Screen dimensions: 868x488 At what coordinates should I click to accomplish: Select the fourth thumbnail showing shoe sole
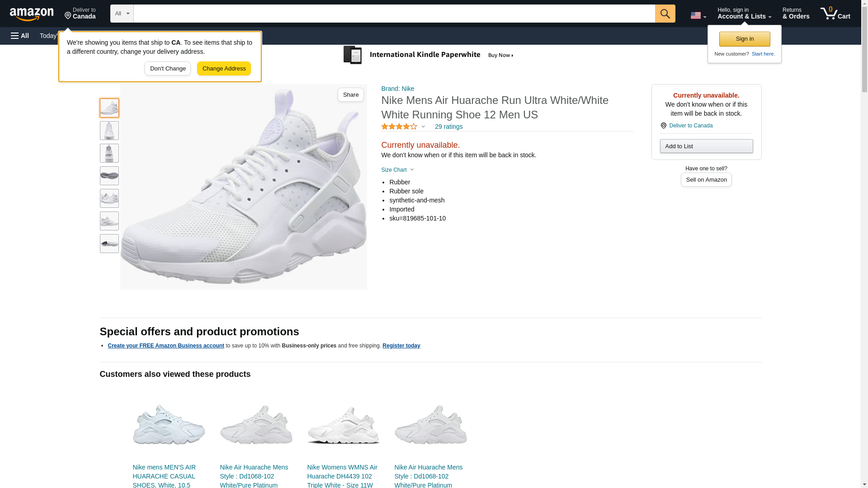109,176
